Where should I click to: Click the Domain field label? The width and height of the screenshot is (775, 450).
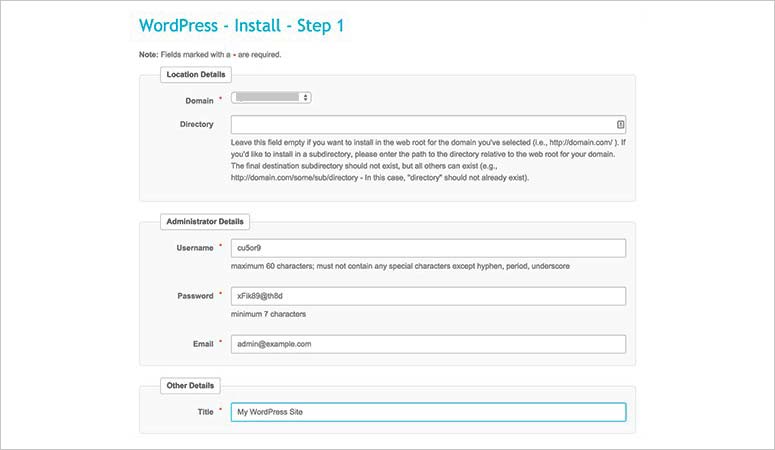point(199,101)
